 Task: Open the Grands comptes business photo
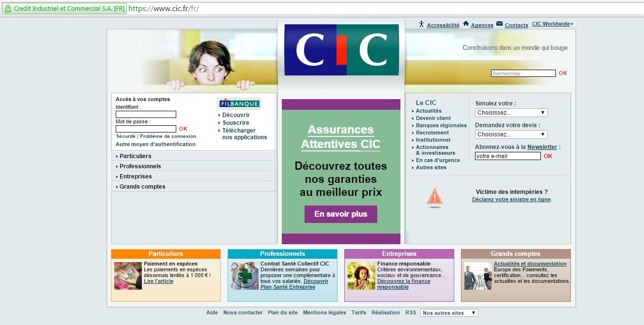pos(478,276)
